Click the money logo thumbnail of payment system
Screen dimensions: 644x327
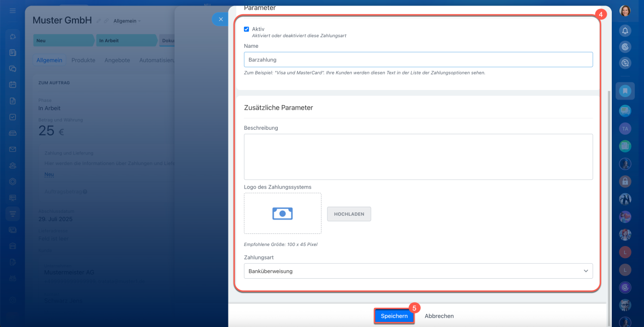click(283, 213)
